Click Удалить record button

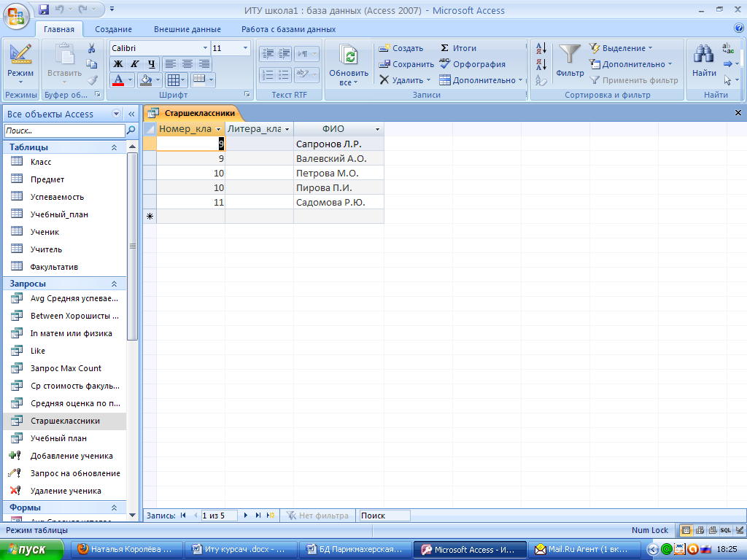coord(405,80)
